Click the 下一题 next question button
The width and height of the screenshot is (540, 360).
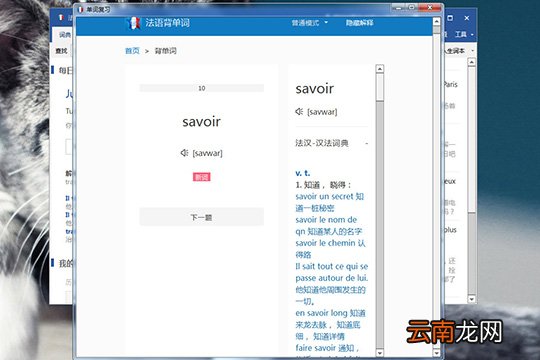[x=201, y=217]
